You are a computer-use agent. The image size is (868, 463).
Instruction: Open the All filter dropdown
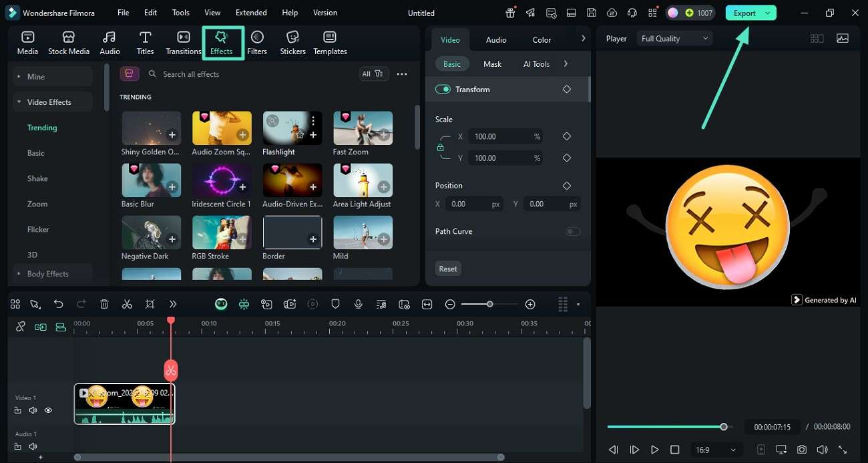point(373,74)
